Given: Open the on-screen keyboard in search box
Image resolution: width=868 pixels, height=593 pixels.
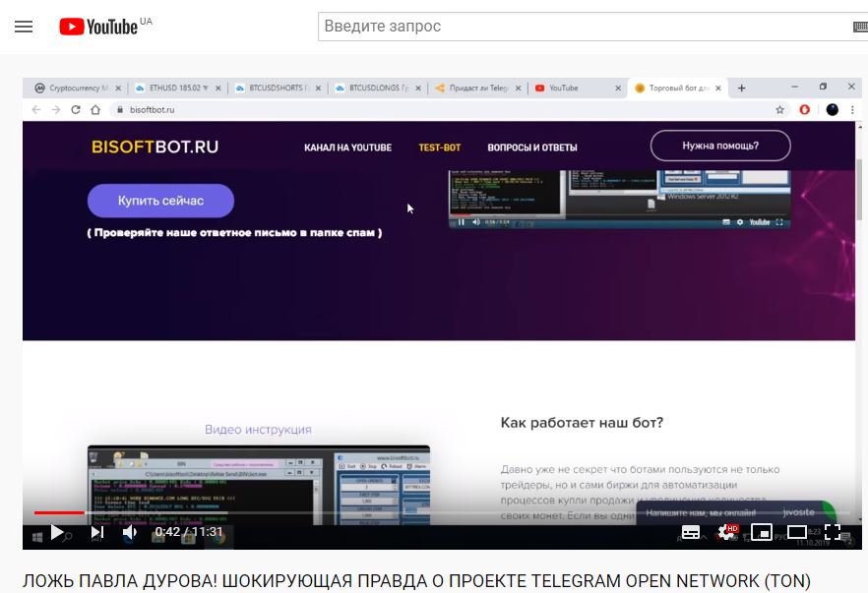Looking at the screenshot, I should [x=860, y=26].
